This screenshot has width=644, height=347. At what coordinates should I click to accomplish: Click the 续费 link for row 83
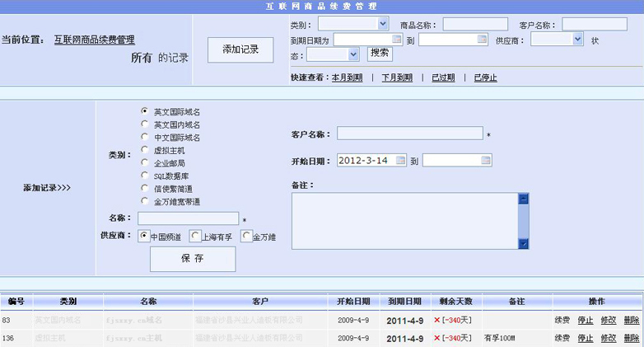tap(562, 320)
